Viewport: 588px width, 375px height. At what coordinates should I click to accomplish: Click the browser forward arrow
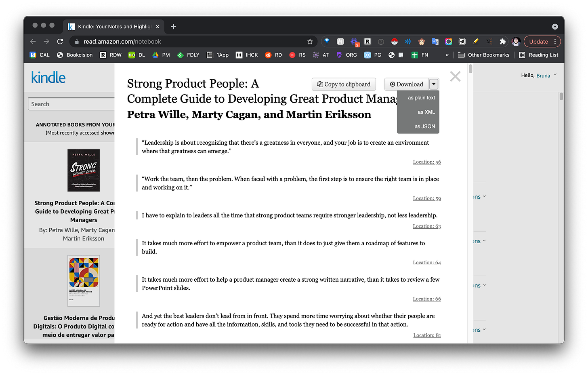point(46,41)
